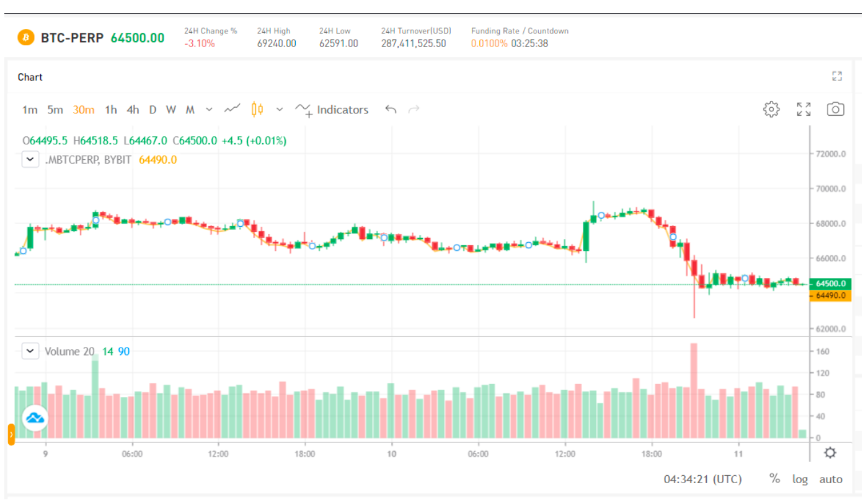Screen dimensions: 868x503
Task: Click the undo arrow icon
Action: pos(391,110)
